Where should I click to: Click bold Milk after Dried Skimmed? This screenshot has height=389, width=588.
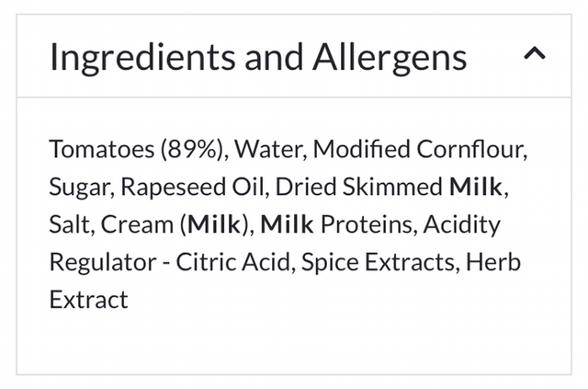tap(475, 187)
